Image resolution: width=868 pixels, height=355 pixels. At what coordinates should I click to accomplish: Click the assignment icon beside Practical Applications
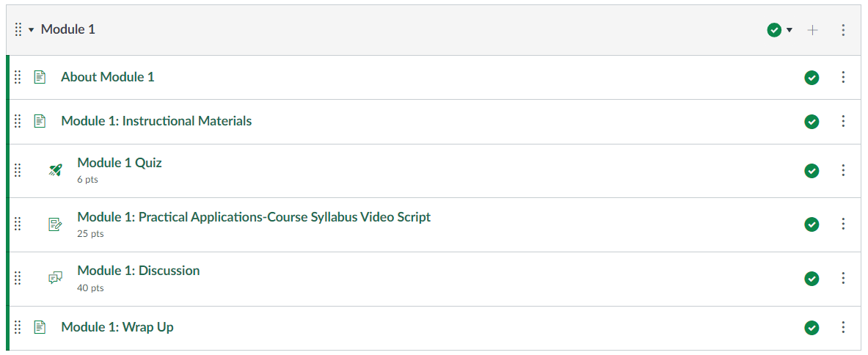(x=56, y=224)
